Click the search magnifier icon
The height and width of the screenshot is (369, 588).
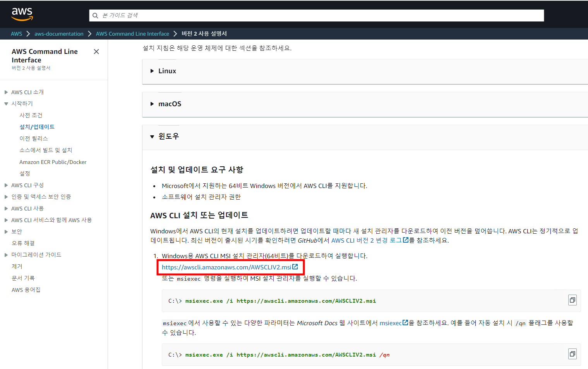click(x=95, y=16)
